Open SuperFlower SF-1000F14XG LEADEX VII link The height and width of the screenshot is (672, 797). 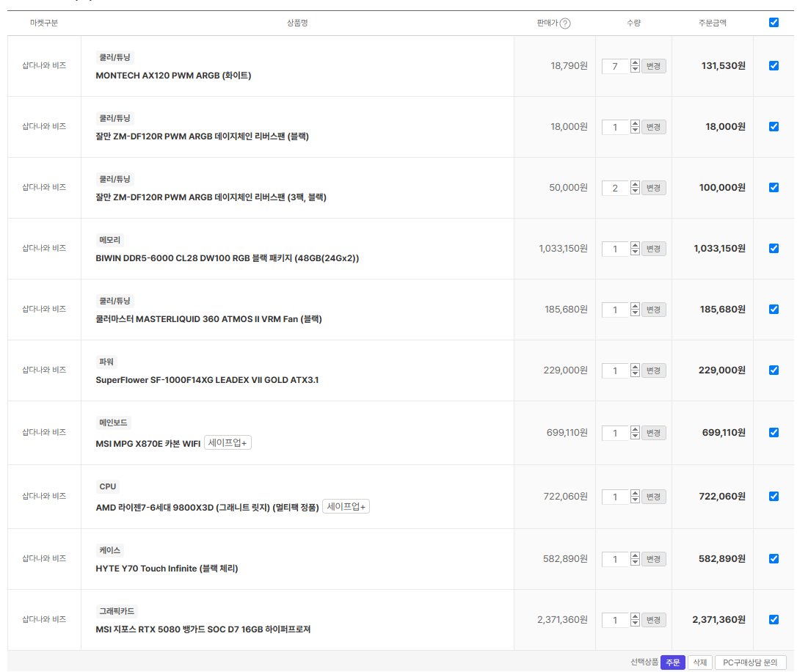click(207, 380)
